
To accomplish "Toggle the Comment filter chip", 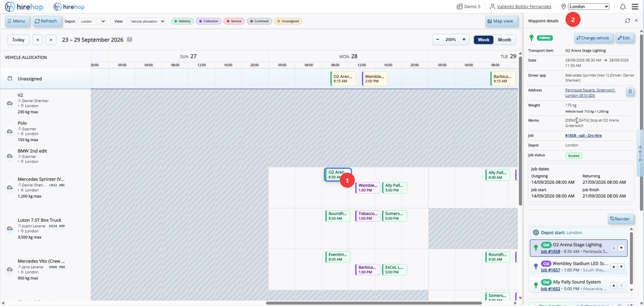I will [259, 21].
